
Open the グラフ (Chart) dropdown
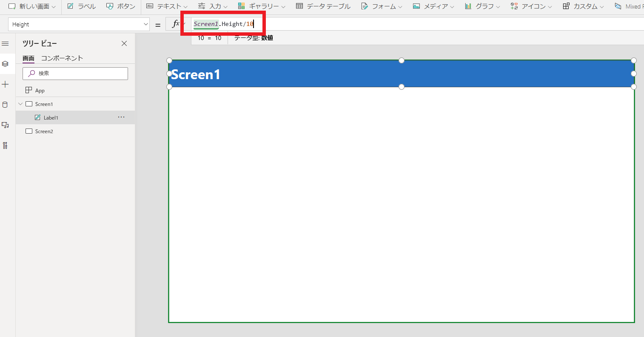pos(482,6)
